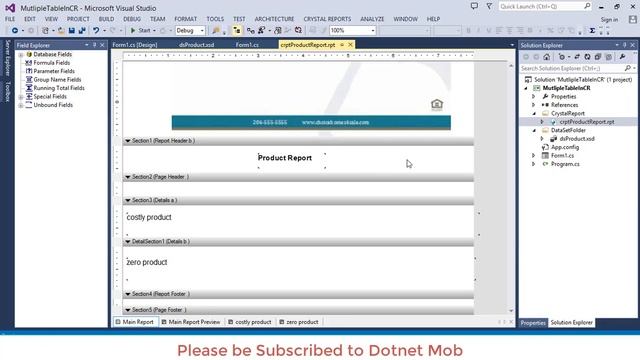Screen dimensions: 640x360
Task: Click the Properties wrench icon in Solution Explorer
Action: coord(622,57)
